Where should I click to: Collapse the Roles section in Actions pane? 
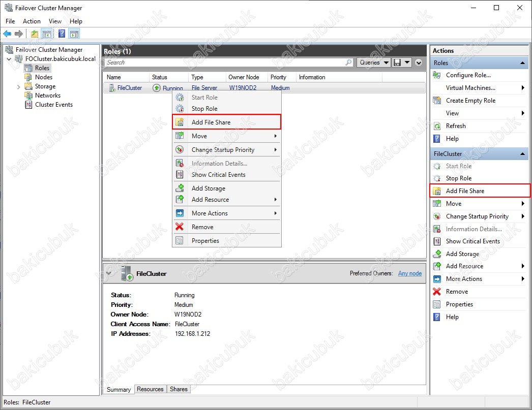point(522,63)
